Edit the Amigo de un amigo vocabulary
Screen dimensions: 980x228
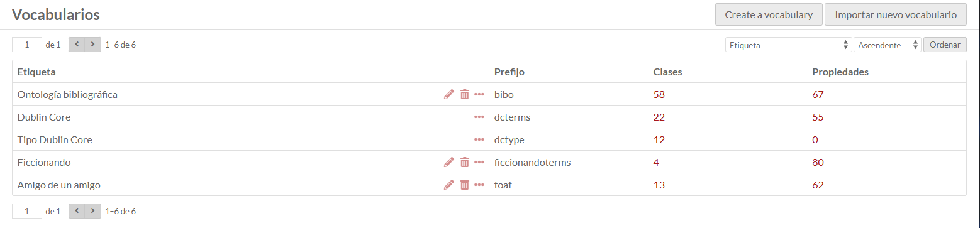(448, 185)
